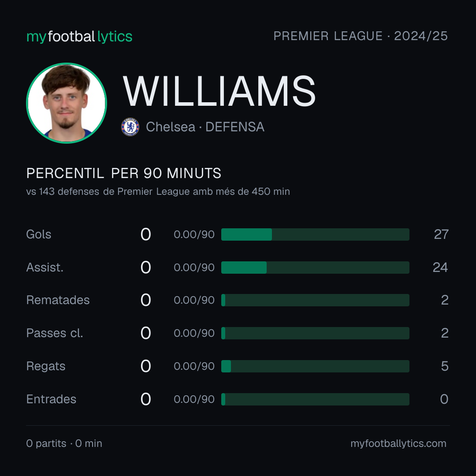Click the Chelsea club crest icon

[130, 127]
